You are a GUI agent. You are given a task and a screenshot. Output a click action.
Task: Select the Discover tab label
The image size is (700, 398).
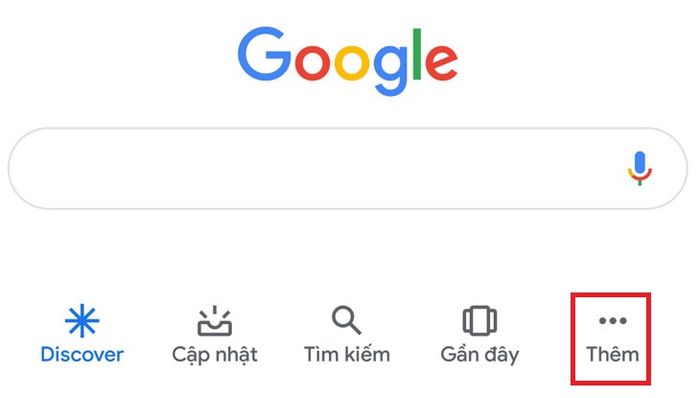click(82, 355)
